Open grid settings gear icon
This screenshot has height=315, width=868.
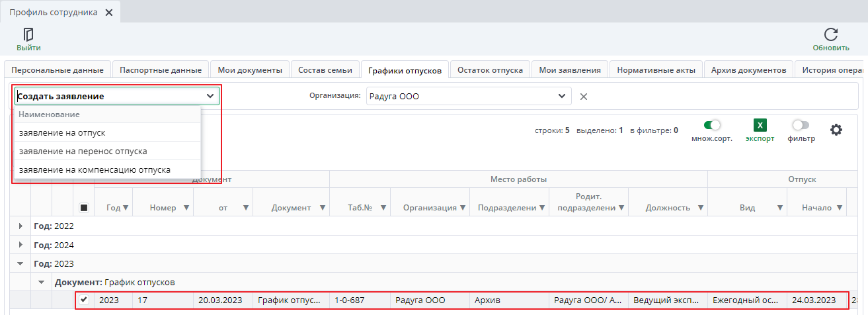point(836,130)
